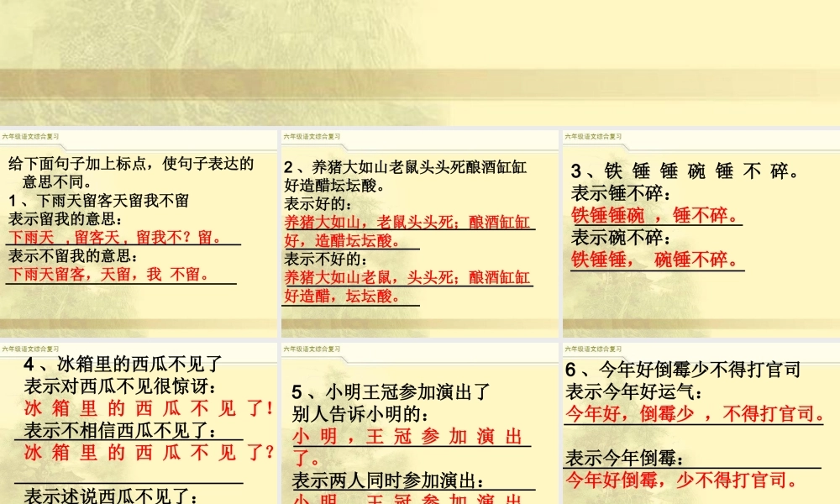Viewport: 840px width, 504px height.
Task: Click the label 表示今年好运气:
Action: click(x=634, y=391)
